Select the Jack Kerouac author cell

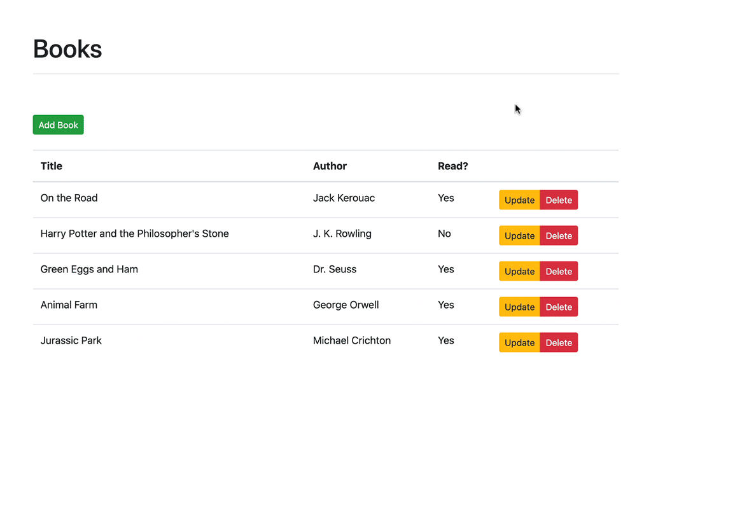(344, 198)
